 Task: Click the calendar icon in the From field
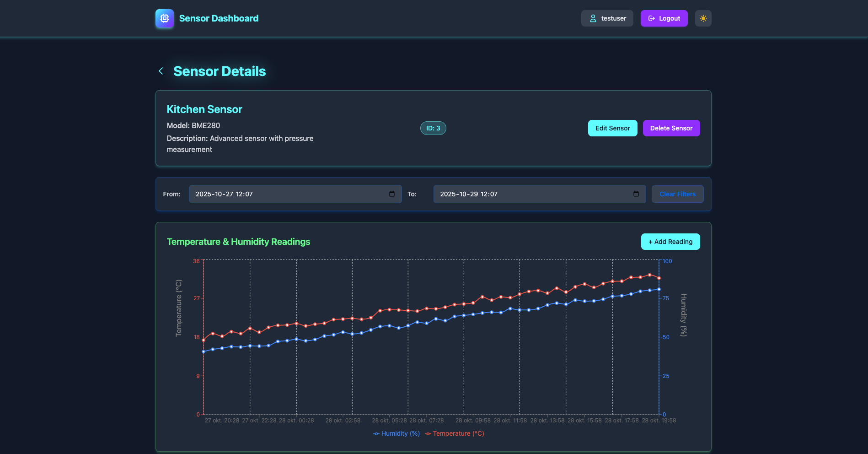pyautogui.click(x=391, y=194)
